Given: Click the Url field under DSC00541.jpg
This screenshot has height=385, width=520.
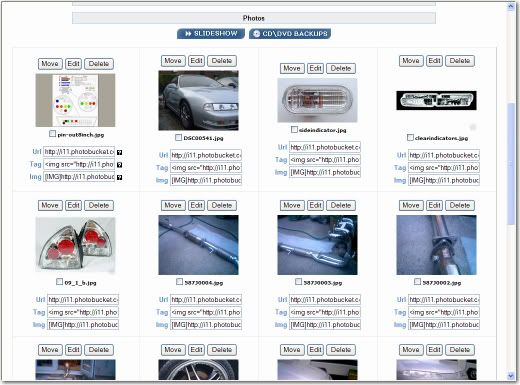Looking at the screenshot, I should click(x=206, y=155).
